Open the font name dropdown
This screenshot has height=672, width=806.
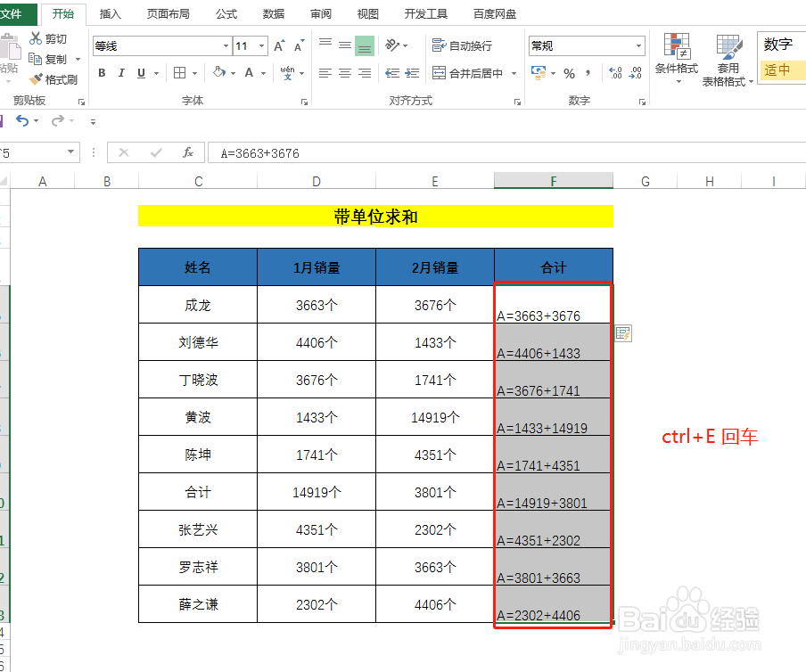[x=226, y=45]
